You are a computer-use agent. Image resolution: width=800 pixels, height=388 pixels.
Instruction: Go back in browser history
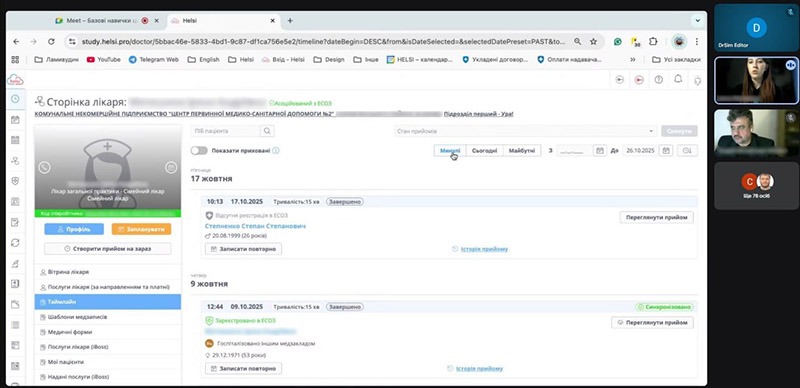pyautogui.click(x=16, y=41)
